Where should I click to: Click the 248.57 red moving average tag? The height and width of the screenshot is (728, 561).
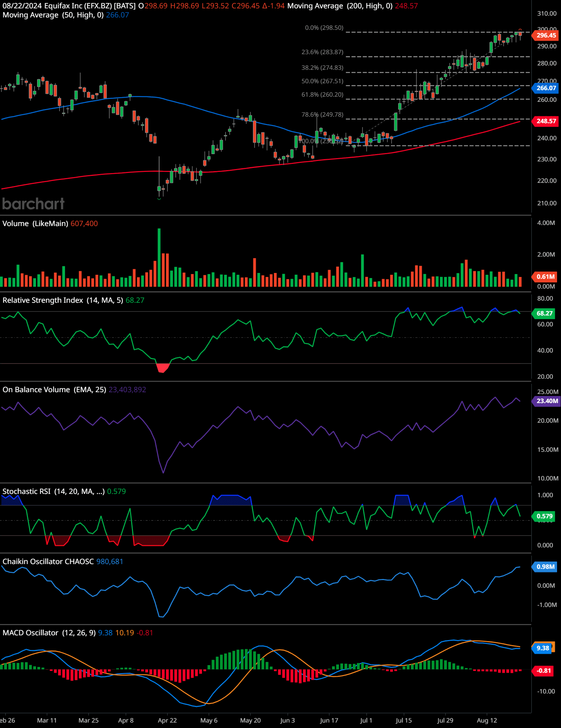(x=545, y=121)
